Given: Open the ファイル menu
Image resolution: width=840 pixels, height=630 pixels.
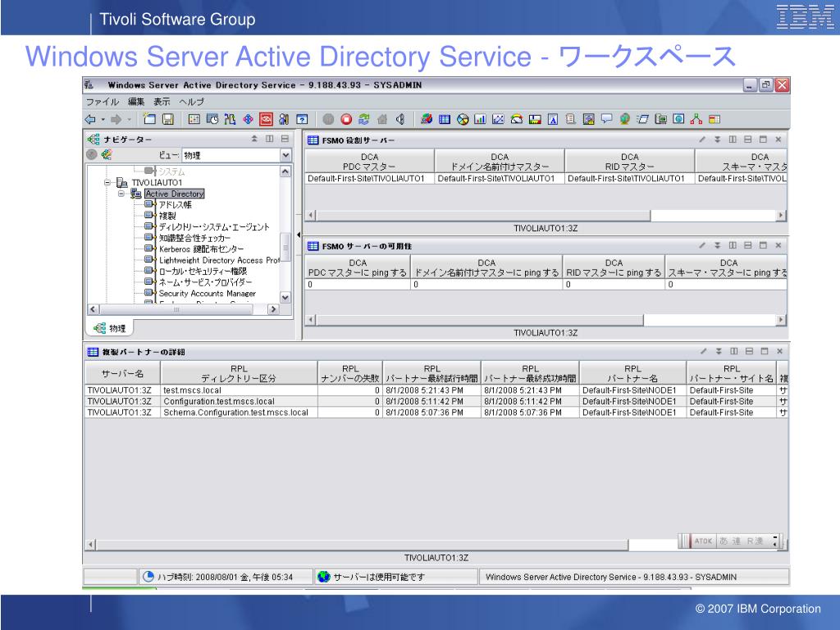Looking at the screenshot, I should [x=103, y=102].
